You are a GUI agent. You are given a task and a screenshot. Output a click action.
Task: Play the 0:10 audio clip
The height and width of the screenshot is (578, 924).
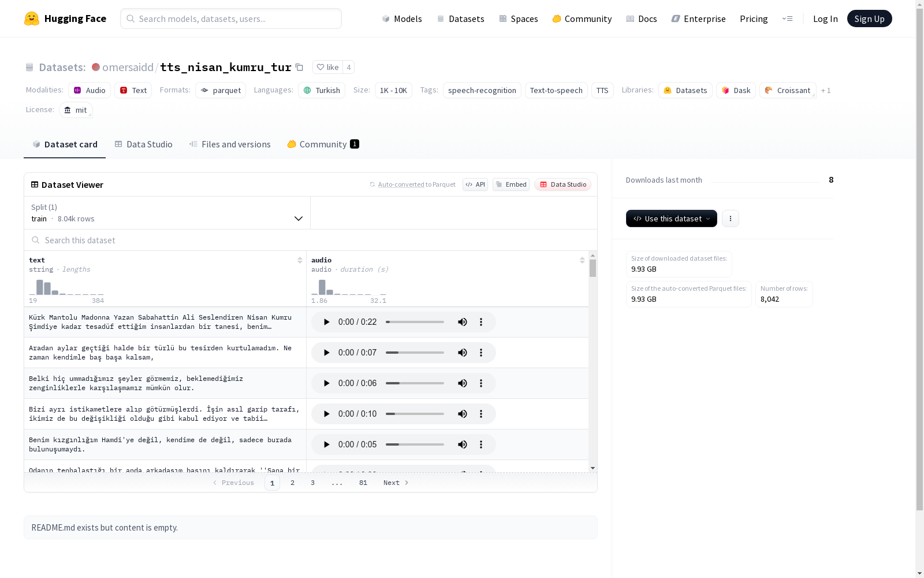click(x=326, y=414)
